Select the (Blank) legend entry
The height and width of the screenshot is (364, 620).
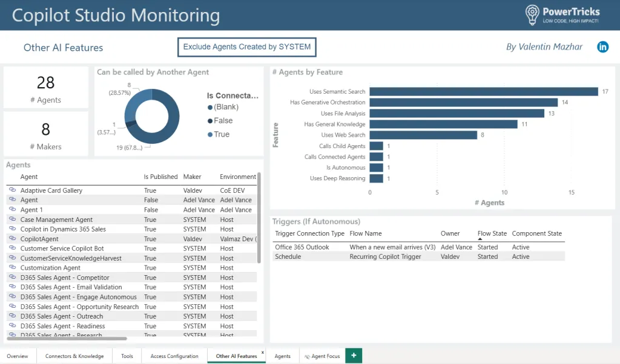[x=223, y=107]
